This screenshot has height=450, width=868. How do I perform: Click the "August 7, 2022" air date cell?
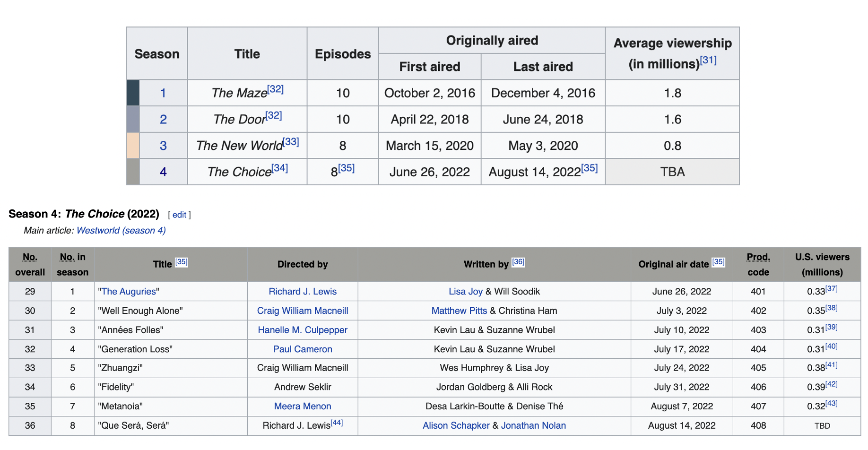tap(682, 407)
